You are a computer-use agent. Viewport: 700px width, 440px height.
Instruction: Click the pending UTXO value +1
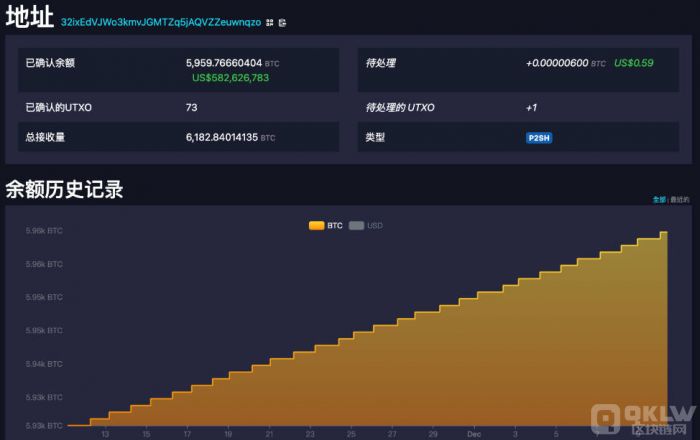tap(531, 107)
